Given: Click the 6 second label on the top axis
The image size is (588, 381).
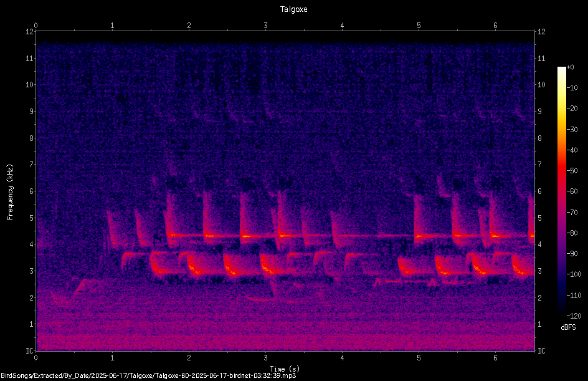Looking at the screenshot, I should [495, 26].
